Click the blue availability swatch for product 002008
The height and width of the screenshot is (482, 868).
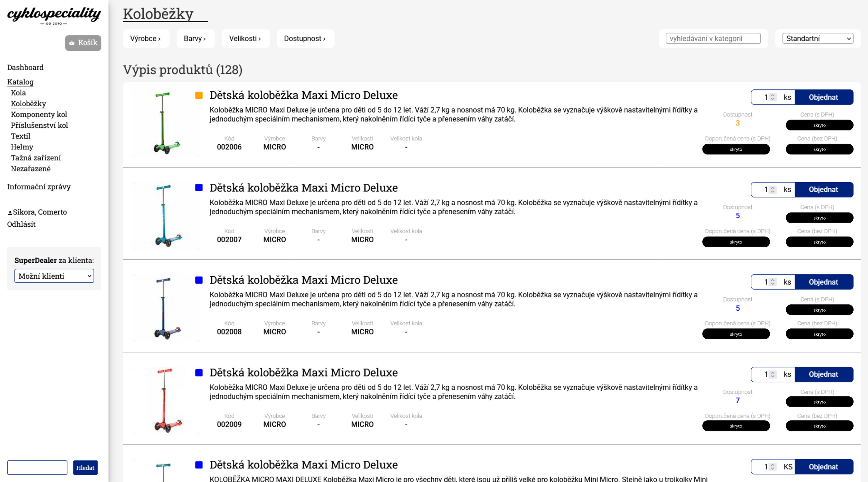tap(199, 280)
